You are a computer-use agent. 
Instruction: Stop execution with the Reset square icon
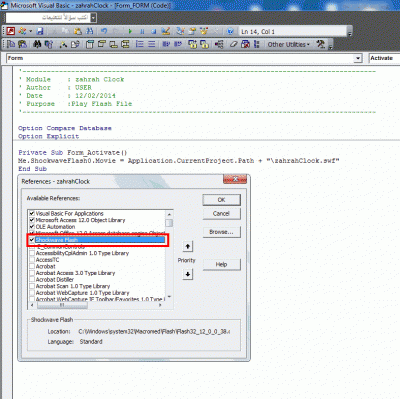point(153,31)
